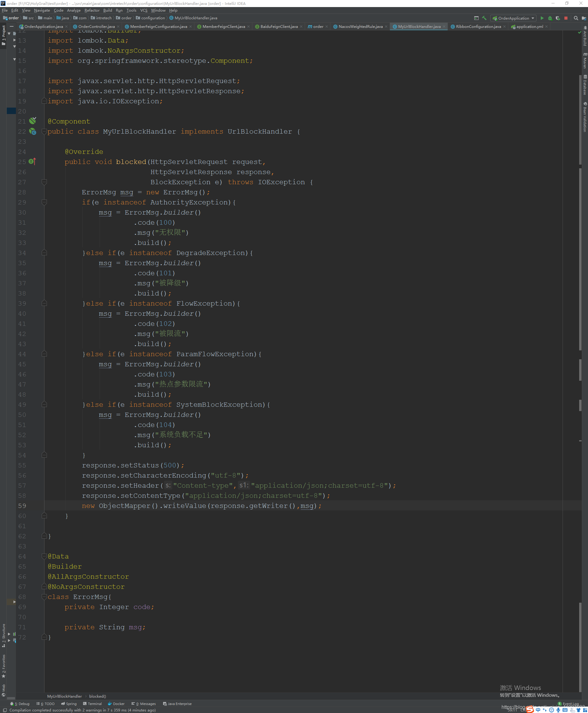Open the Maven side panel

click(x=585, y=60)
